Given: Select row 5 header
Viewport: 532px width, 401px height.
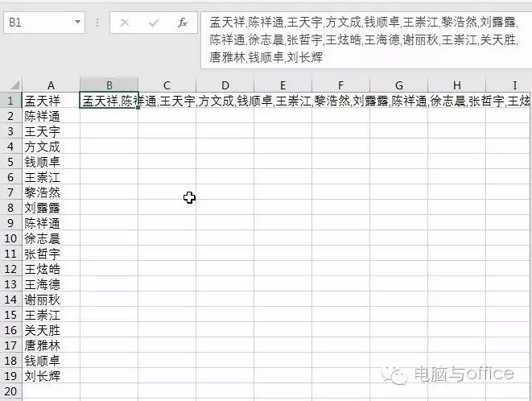Looking at the screenshot, I should click(x=10, y=162).
